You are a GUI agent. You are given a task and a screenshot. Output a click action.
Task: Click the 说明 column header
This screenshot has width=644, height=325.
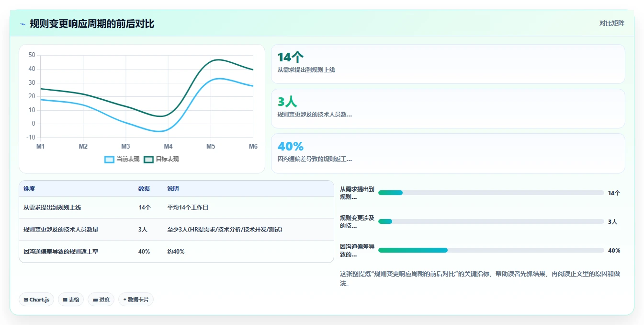click(x=173, y=189)
